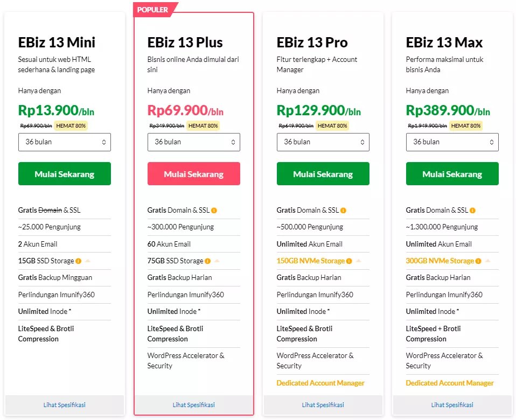The width and height of the screenshot is (516, 420).
Task: Click info icon next to Pro's Gratis Domain & SSL
Action: click(x=343, y=210)
